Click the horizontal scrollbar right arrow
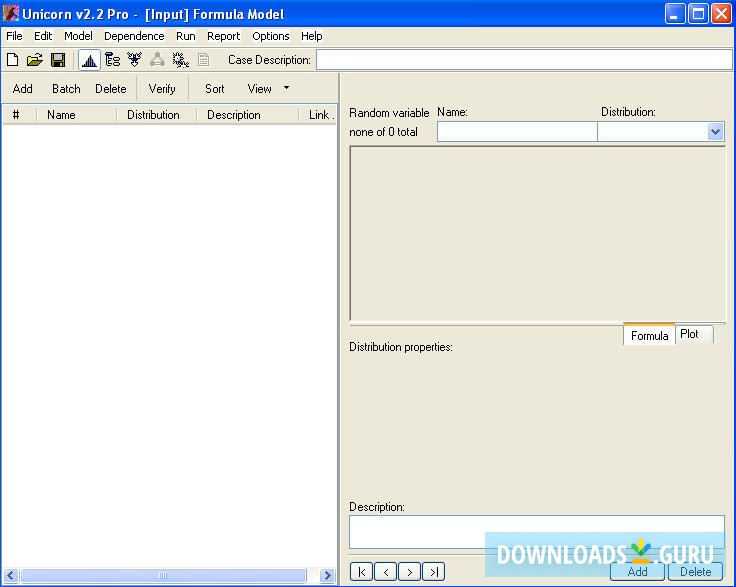Screen dimensions: 736x587 pos(328,575)
